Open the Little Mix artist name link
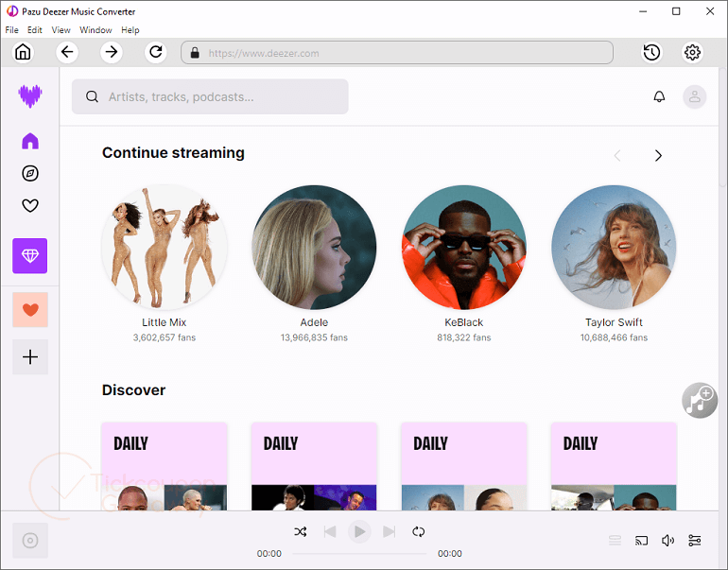Viewport: 728px width, 570px height. click(x=164, y=322)
